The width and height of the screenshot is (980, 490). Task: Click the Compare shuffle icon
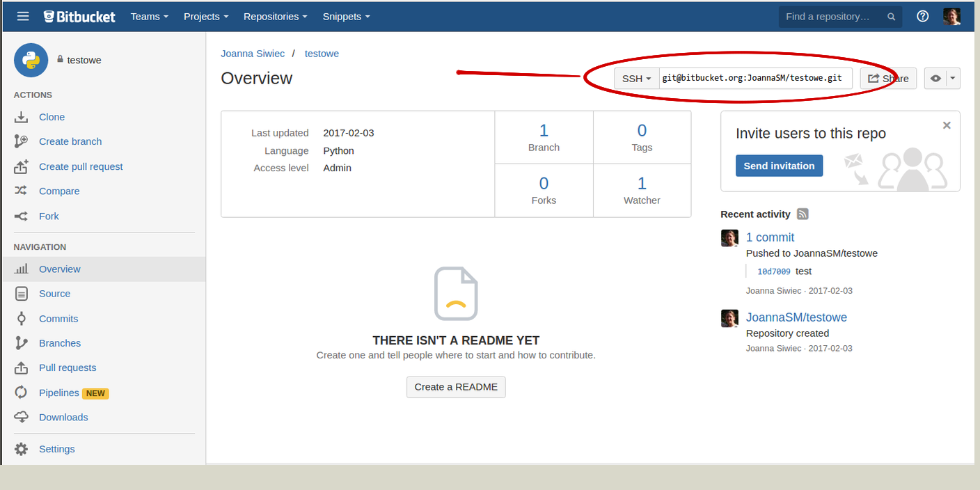point(22,191)
